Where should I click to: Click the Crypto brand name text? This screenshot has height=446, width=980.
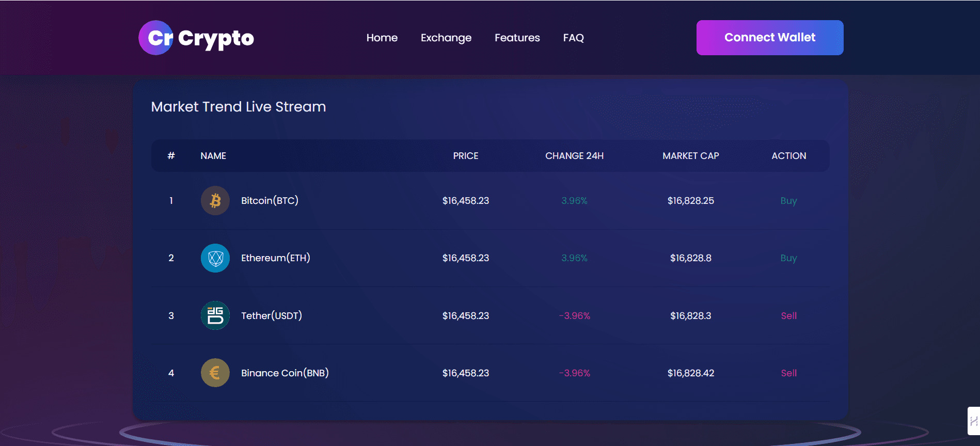pos(216,39)
